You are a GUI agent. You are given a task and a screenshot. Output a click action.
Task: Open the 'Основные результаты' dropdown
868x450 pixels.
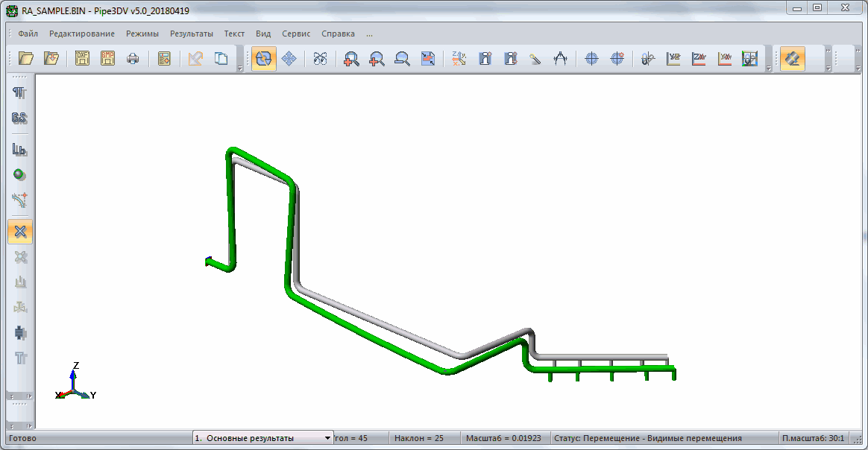(262, 438)
